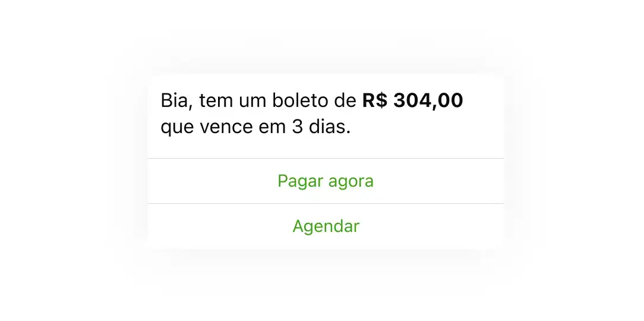Tap the Pagar agora button

click(326, 181)
